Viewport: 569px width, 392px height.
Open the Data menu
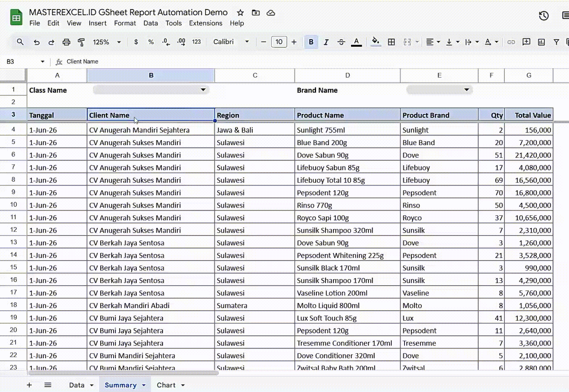(151, 23)
